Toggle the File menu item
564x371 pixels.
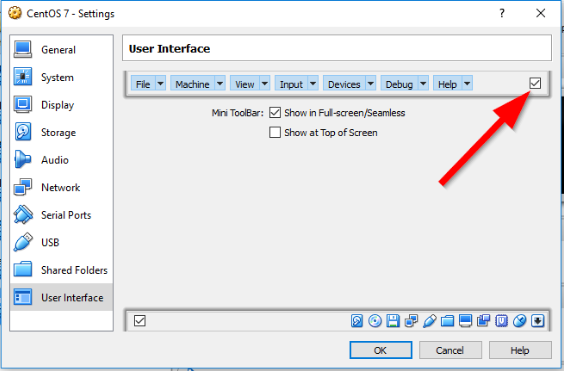pyautogui.click(x=143, y=84)
